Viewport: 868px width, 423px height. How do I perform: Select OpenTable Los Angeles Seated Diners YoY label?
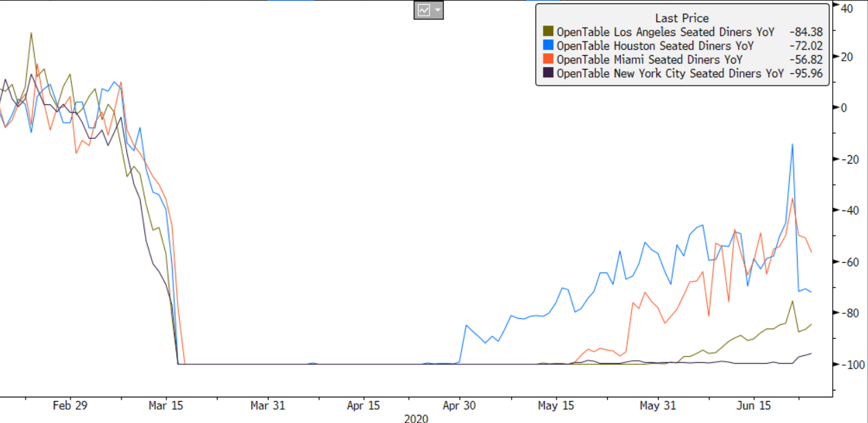pyautogui.click(x=665, y=32)
